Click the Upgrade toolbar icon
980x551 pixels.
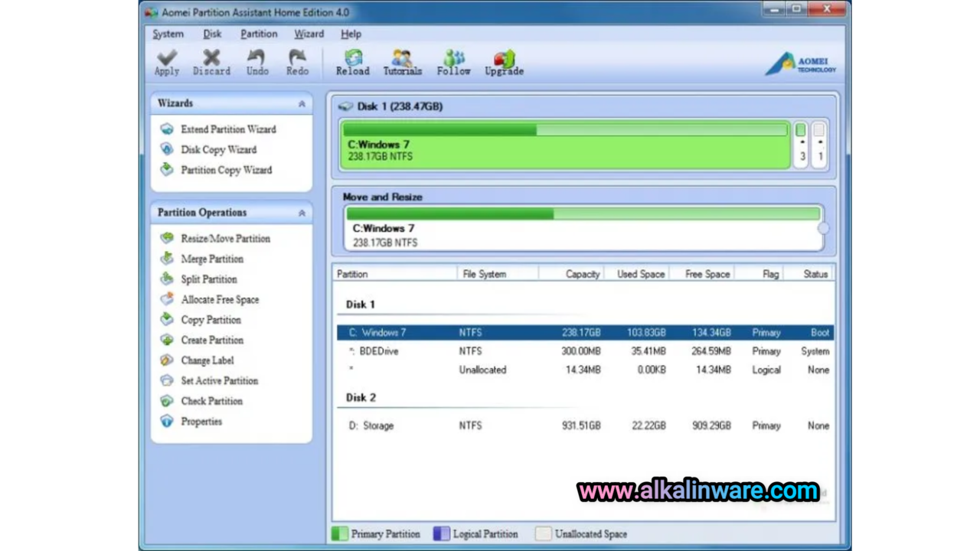coord(504,58)
